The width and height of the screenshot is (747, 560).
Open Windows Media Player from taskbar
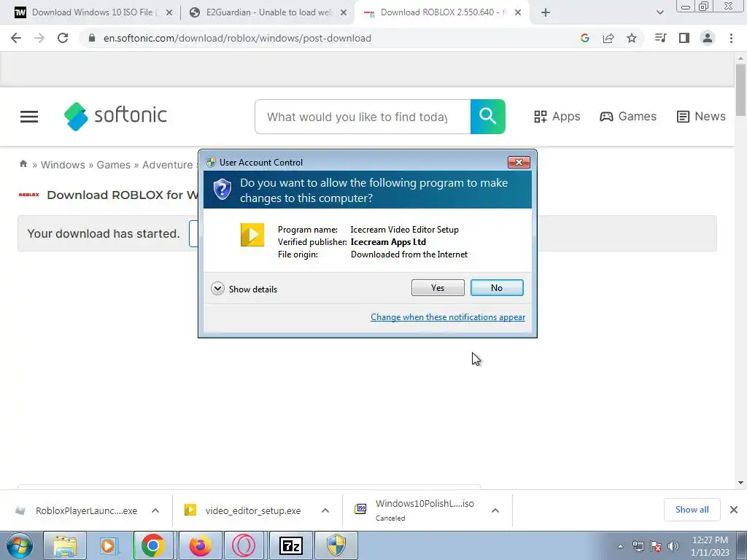(108, 545)
